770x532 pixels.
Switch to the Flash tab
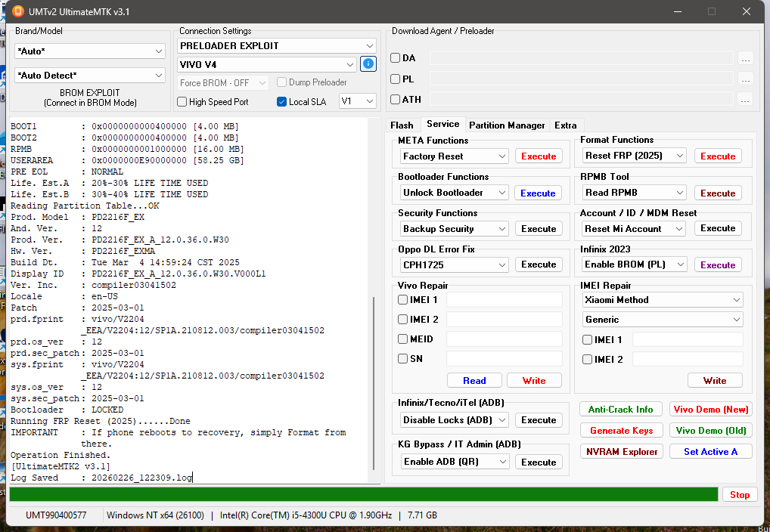[x=402, y=125]
